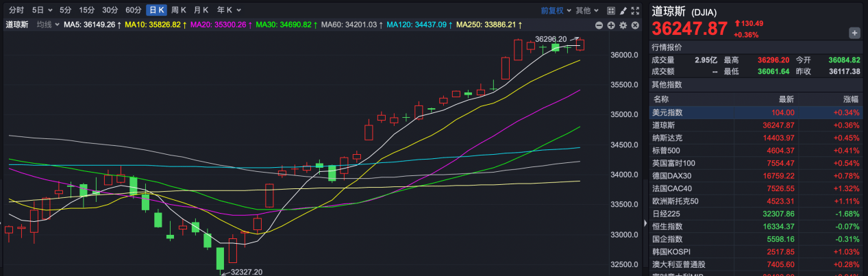Image resolution: width=868 pixels, height=276 pixels.
Task: Select the 法国CAC40 index row
Action: [757, 188]
